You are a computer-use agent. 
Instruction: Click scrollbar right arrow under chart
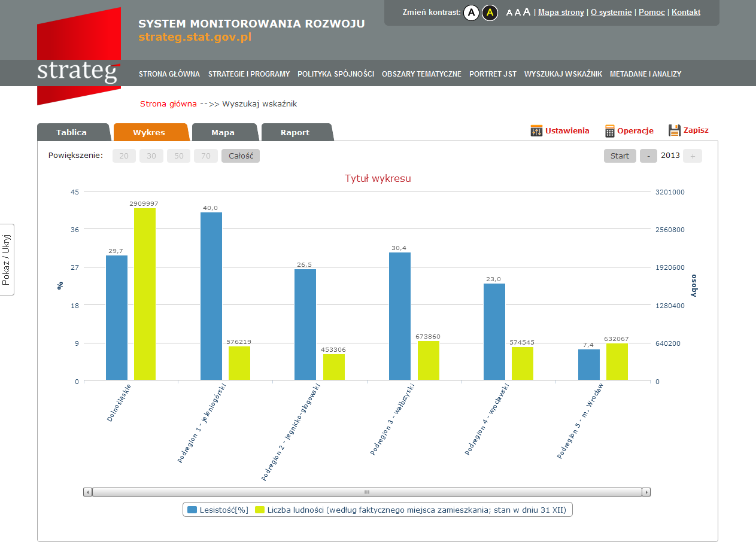646,492
